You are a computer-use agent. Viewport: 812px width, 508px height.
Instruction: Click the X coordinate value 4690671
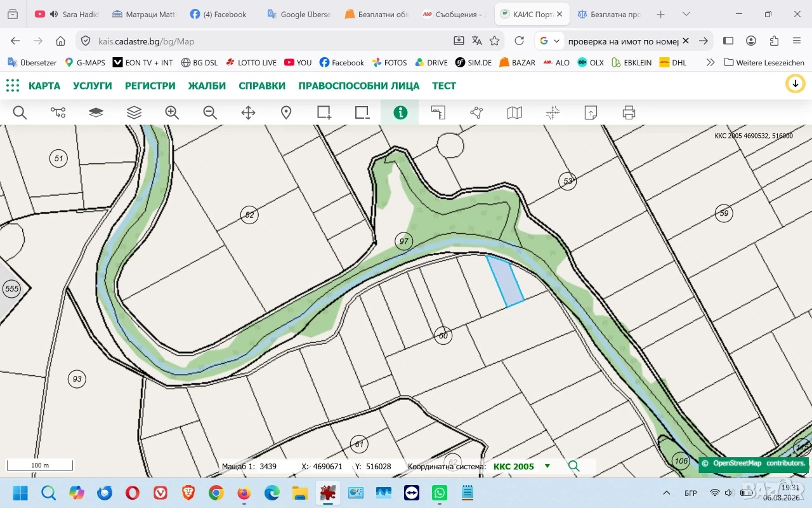pyautogui.click(x=327, y=466)
